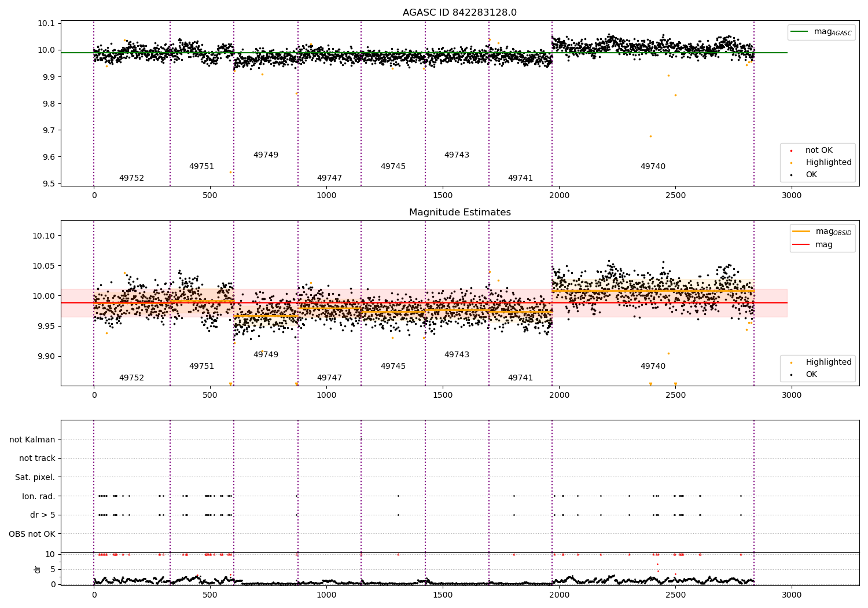Click the 1500 x-tick under Magnitude Estimates plot
868x608 pixels.
tap(443, 395)
